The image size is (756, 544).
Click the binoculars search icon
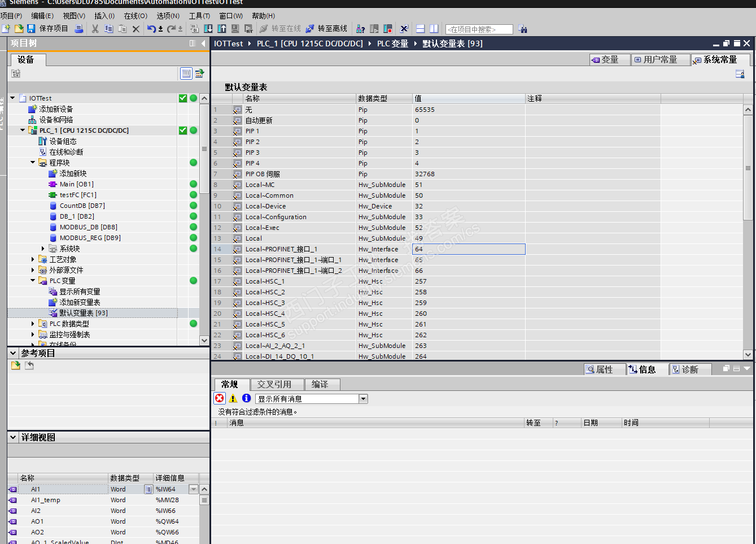point(522,29)
